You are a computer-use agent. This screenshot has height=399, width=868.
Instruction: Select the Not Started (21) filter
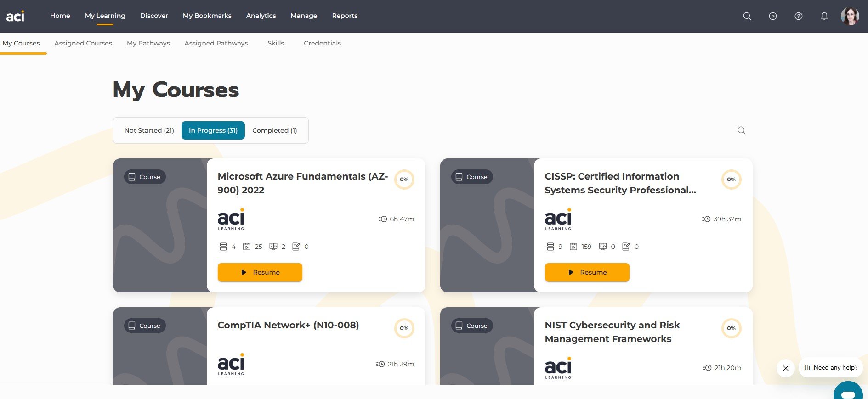click(149, 130)
